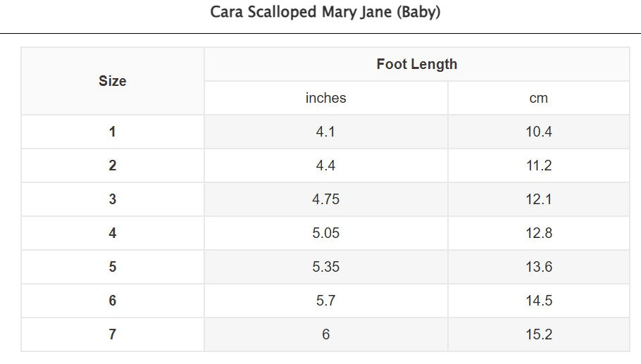Click the 5.05 inches value
This screenshot has width=641, height=364.
click(326, 233)
